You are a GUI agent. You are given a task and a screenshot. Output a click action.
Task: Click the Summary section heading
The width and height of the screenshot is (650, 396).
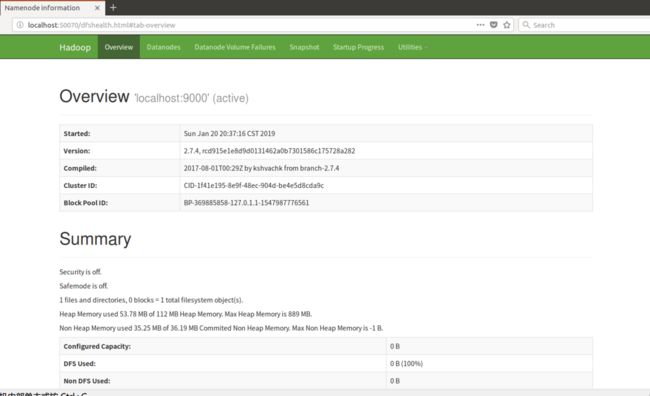(x=95, y=239)
